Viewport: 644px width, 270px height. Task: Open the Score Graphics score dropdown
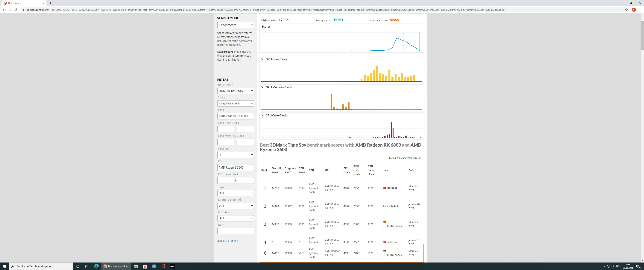(x=235, y=103)
